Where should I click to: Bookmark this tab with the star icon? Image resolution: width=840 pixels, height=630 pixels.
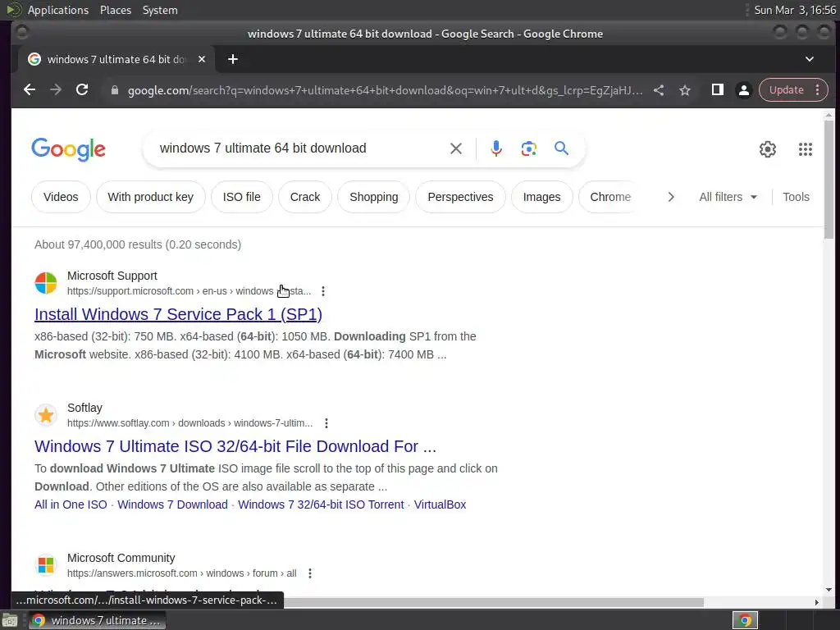click(685, 90)
